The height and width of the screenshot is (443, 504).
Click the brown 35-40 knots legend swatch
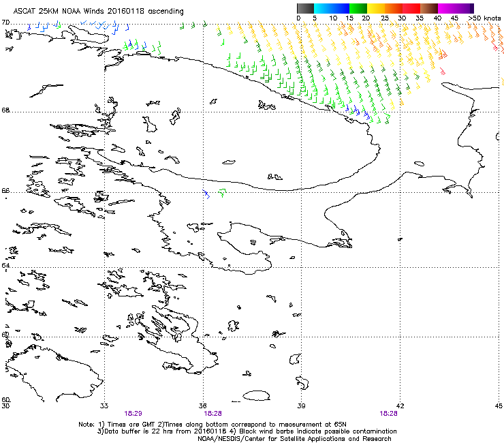tap(429, 8)
